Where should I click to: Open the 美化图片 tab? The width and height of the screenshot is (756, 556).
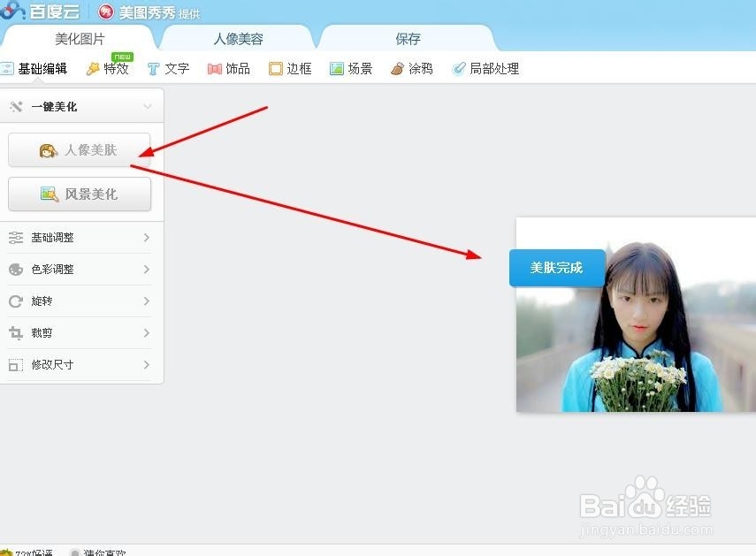(x=80, y=39)
